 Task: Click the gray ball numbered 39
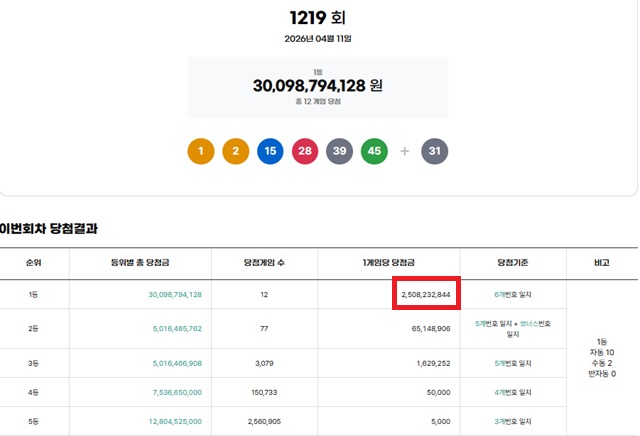coord(339,151)
